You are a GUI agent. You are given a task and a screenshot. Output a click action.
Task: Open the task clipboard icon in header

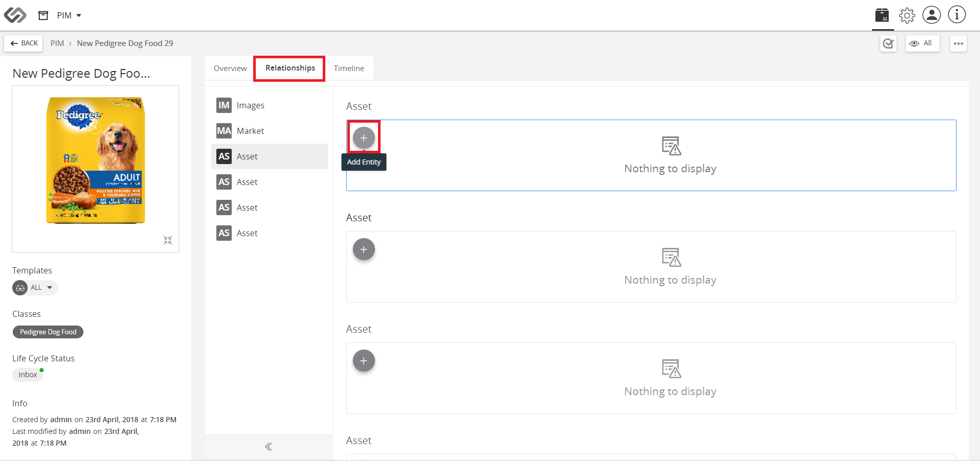(882, 15)
